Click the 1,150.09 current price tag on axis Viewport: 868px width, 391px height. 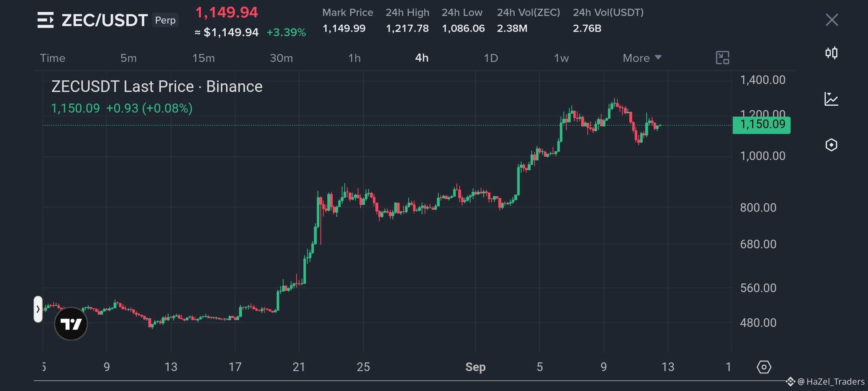[x=761, y=125]
